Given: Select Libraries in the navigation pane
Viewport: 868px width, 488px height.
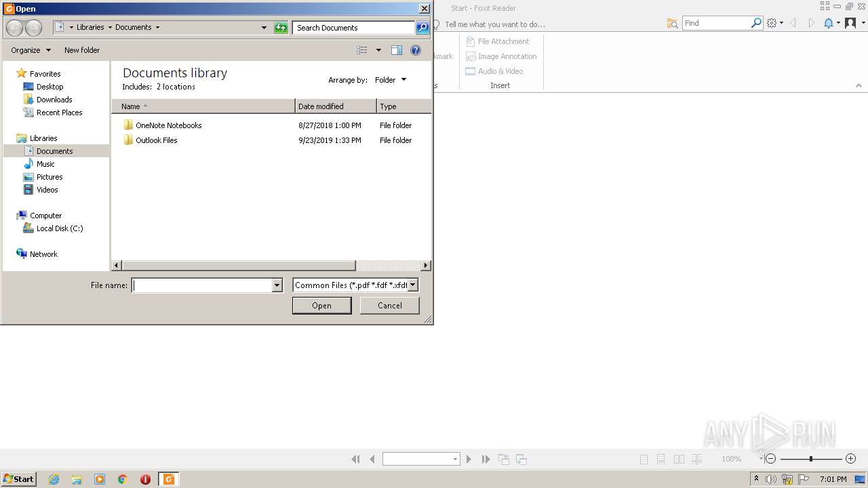Looking at the screenshot, I should [43, 138].
